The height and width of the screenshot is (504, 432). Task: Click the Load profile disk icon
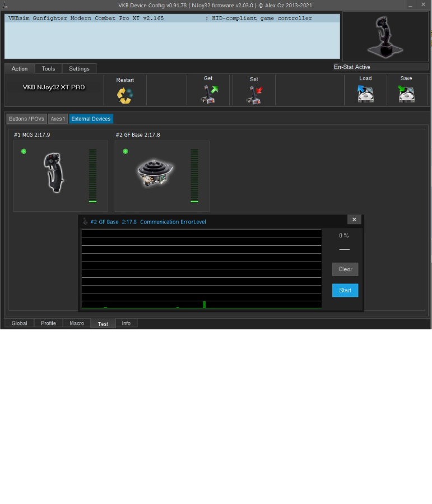[365, 94]
